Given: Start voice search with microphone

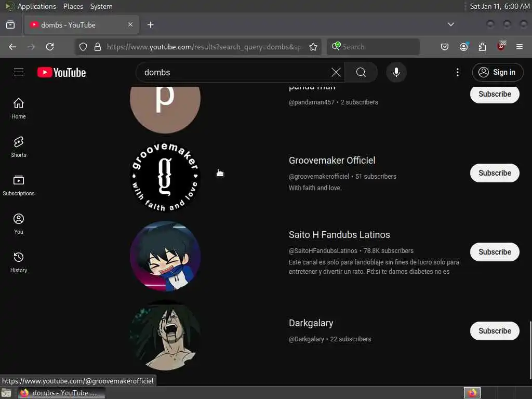Looking at the screenshot, I should tap(396, 72).
